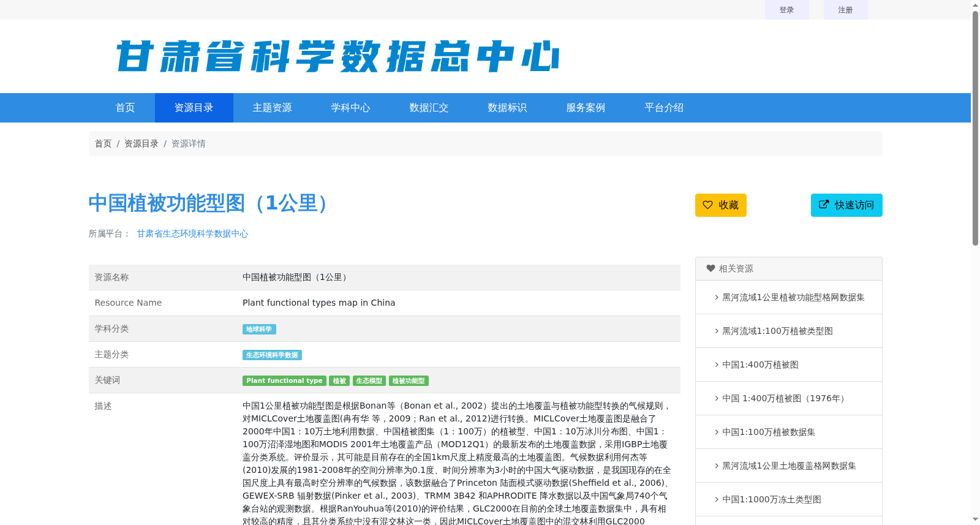
Task: Click 资源目录 in the breadcrumb
Action: [141, 143]
